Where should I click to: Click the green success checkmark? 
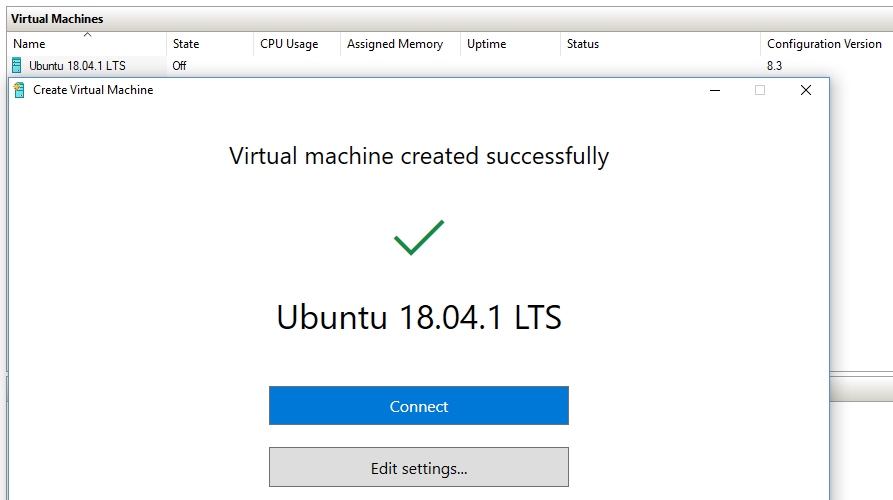click(419, 237)
